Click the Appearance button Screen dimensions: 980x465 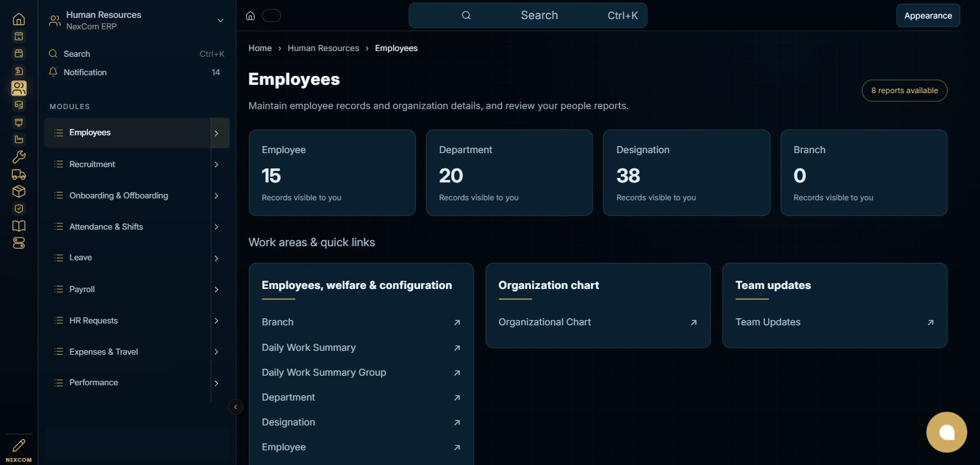[x=928, y=15]
